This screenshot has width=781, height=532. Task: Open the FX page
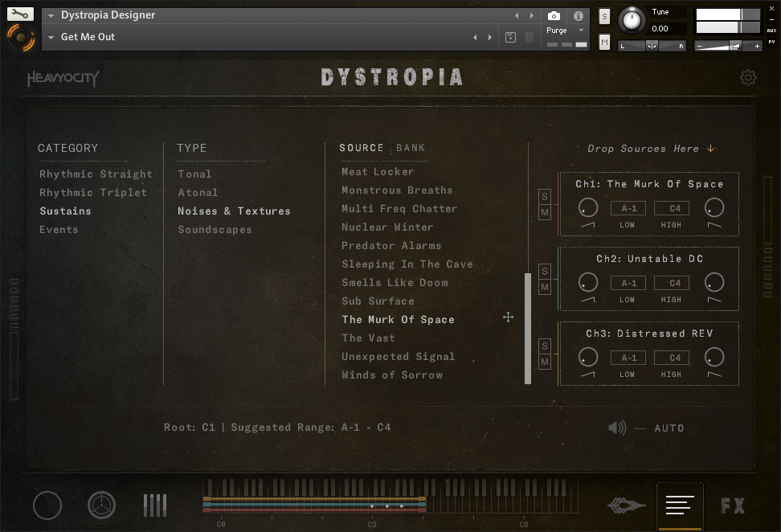click(x=732, y=505)
